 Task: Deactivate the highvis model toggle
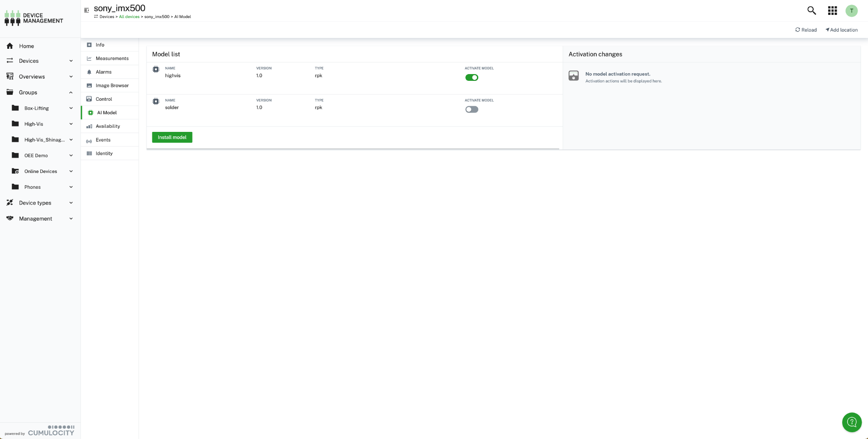472,78
